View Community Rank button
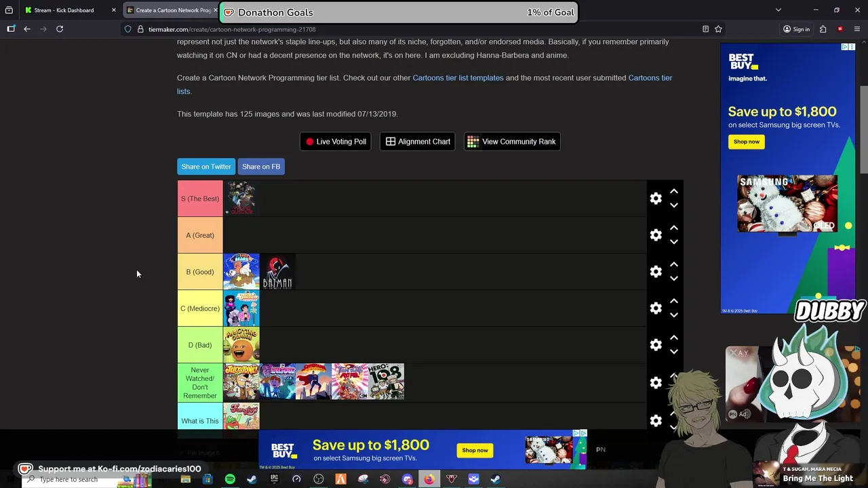This screenshot has width=868, height=488. [x=512, y=142]
